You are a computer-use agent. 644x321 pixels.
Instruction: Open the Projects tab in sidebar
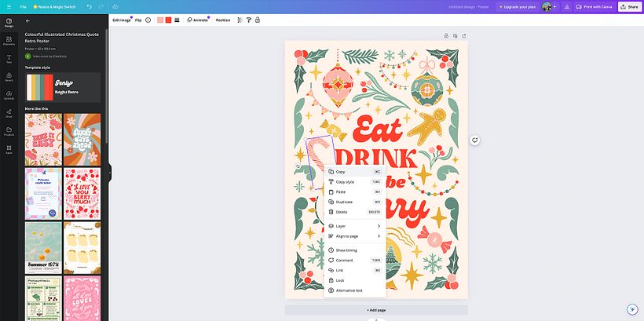9,131
